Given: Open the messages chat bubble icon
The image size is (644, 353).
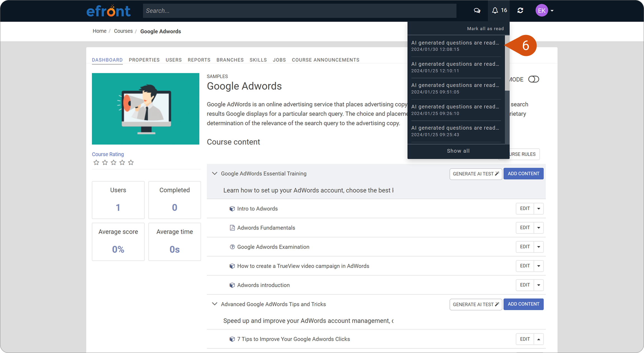Looking at the screenshot, I should click(477, 11).
